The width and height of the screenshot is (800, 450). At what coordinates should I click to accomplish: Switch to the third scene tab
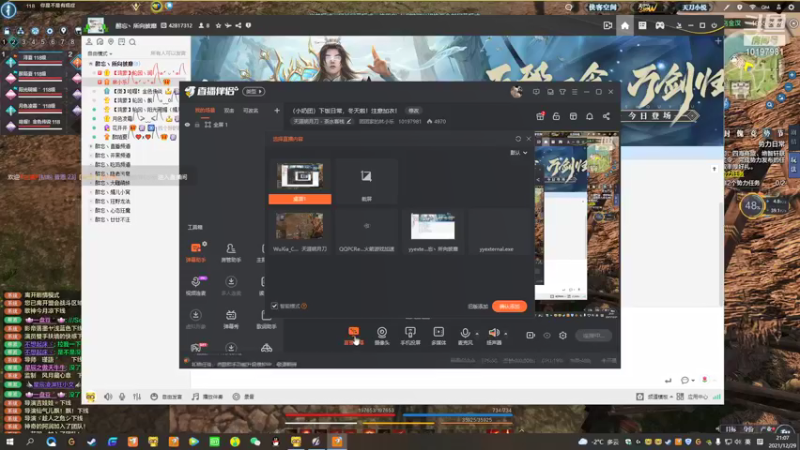pyautogui.click(x=251, y=110)
